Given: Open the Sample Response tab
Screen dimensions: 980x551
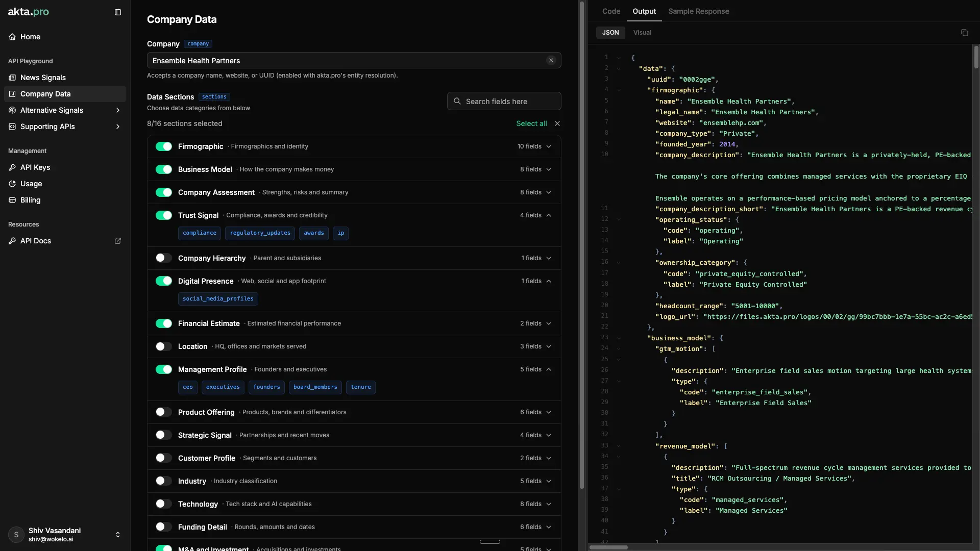Looking at the screenshot, I should pos(698,11).
